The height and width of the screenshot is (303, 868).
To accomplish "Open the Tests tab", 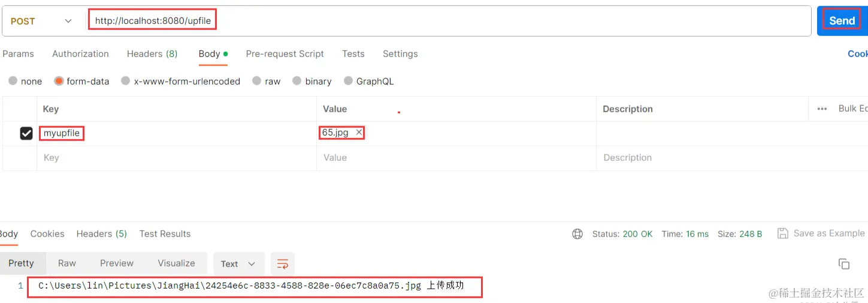I will (353, 54).
